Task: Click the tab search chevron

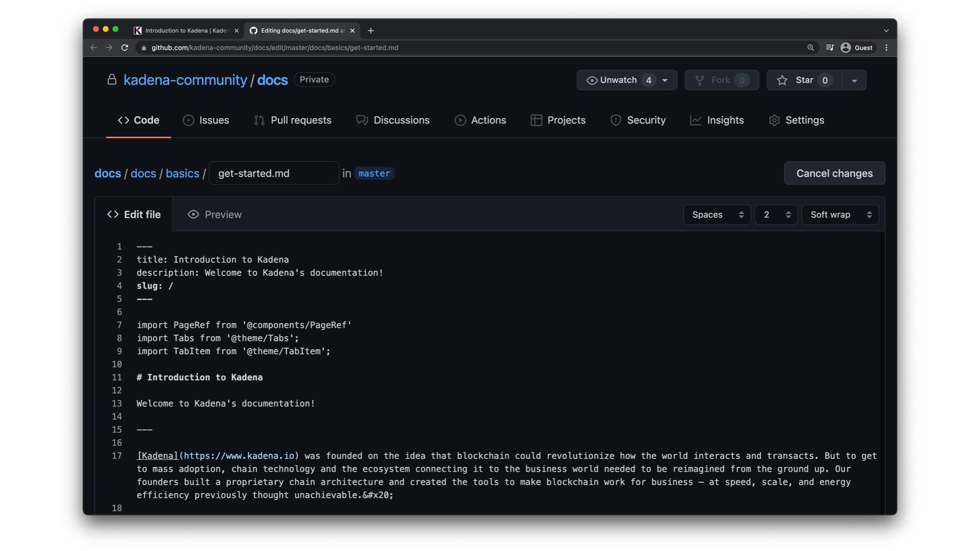Action: point(887,31)
